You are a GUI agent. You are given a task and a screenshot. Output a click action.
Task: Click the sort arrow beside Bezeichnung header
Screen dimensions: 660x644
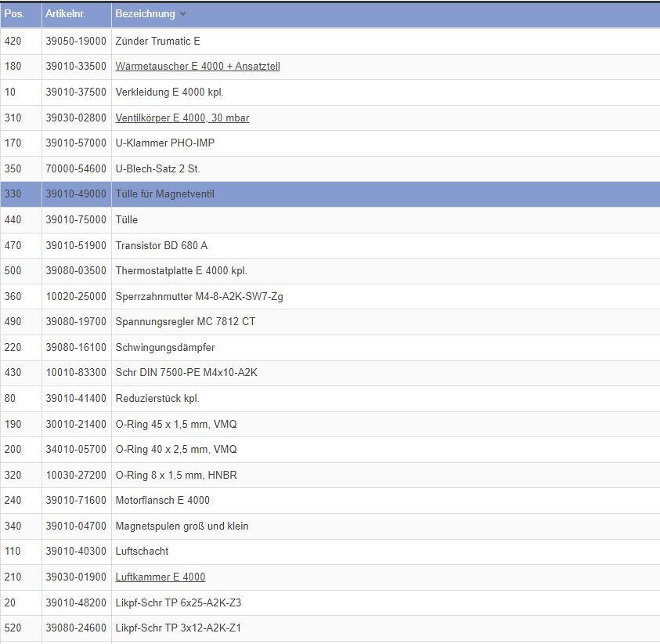183,14
